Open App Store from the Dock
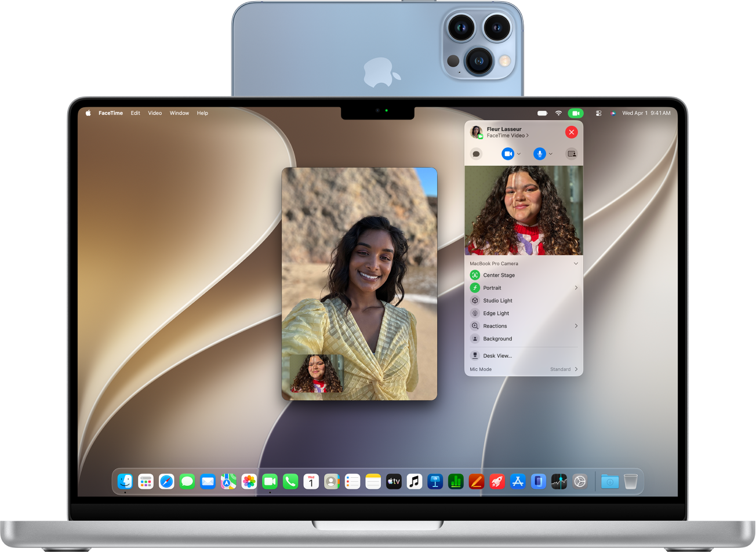Screen dimensions: 756x552 tap(518, 481)
